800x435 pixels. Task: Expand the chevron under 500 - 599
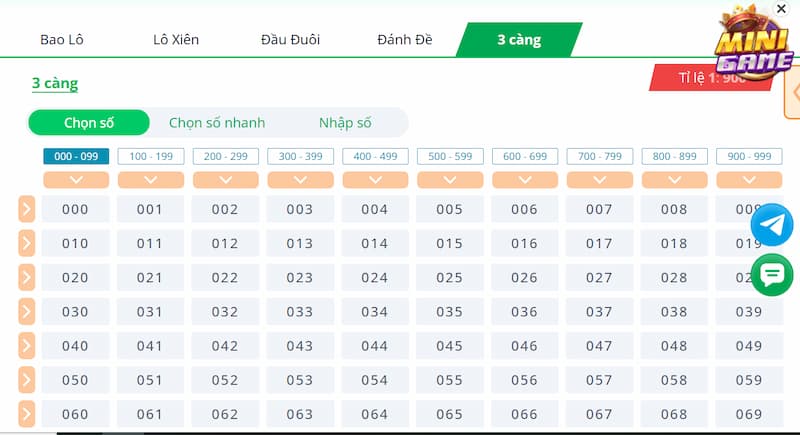450,180
